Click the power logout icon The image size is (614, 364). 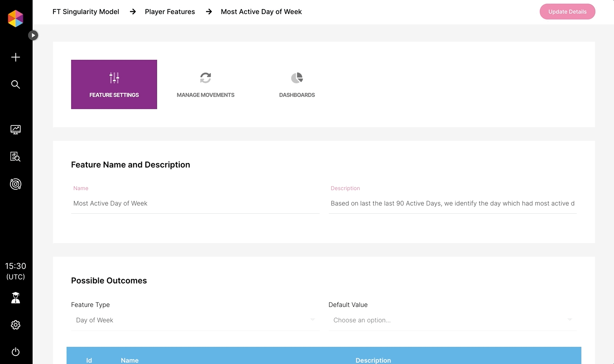point(15,352)
